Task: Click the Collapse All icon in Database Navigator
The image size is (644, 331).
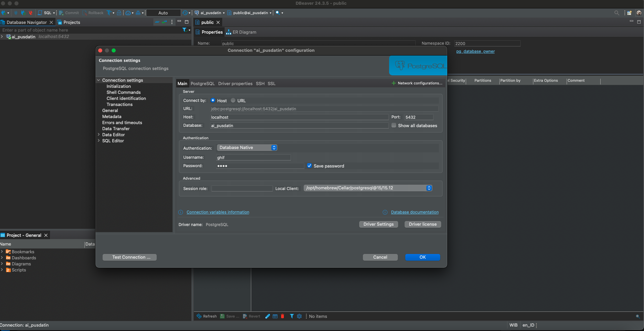Action: [157, 22]
